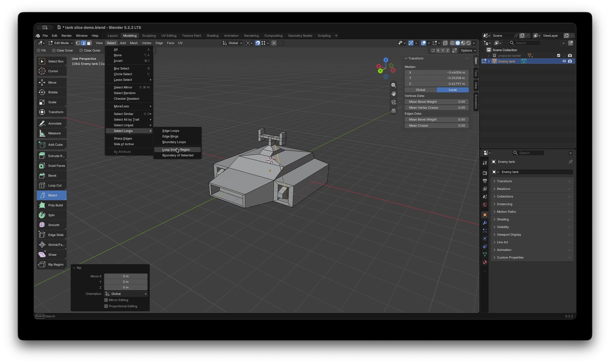The height and width of the screenshot is (364, 610).
Task: Open the Edit Mode dropdown
Action: (61, 43)
